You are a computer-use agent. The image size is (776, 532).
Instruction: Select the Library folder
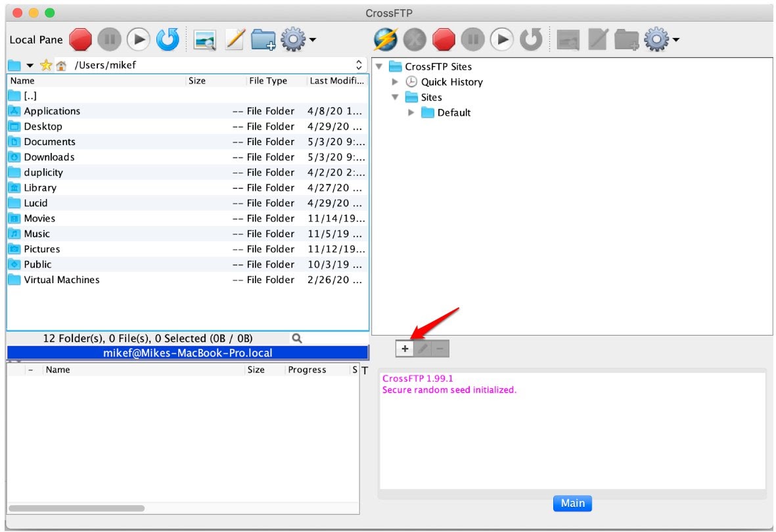[187, 188]
